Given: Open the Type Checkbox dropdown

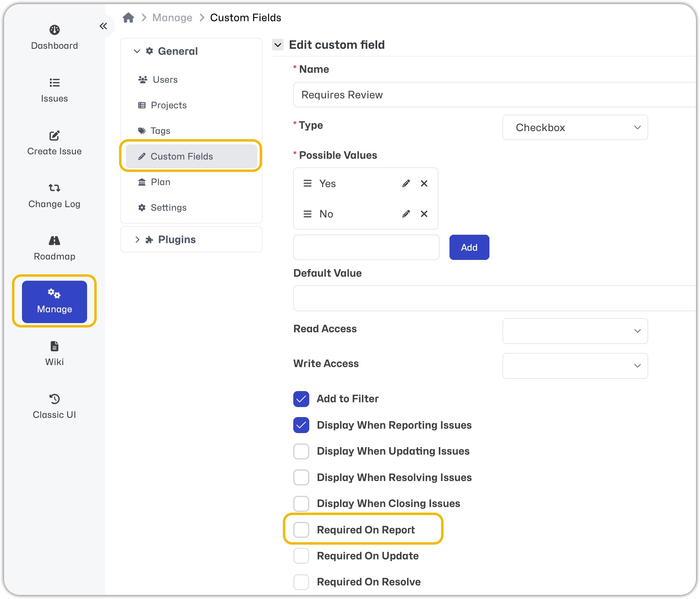Looking at the screenshot, I should (575, 128).
